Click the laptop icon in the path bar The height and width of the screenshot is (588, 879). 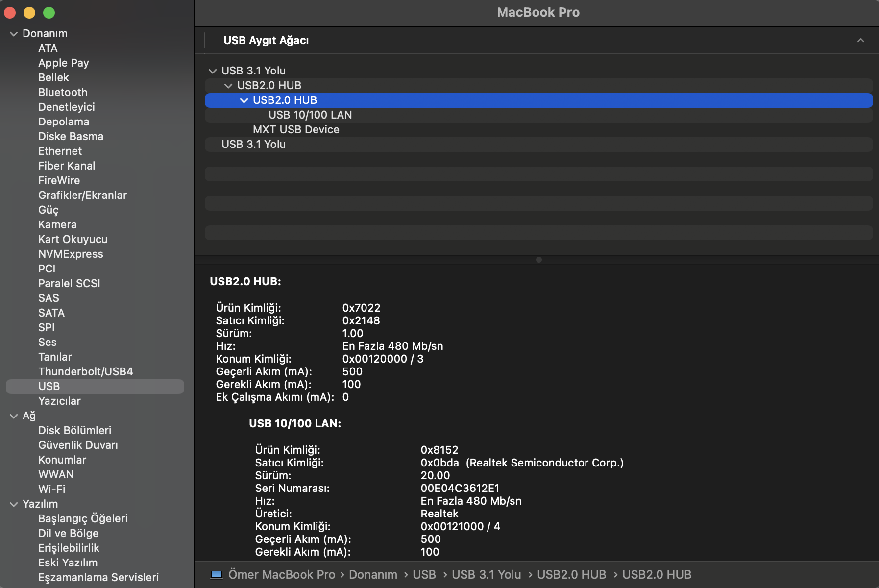tap(216, 574)
